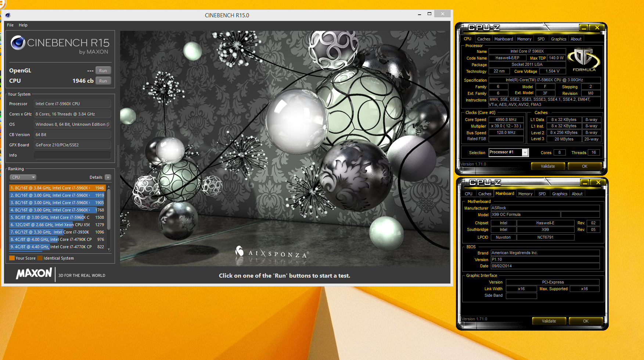
Task: Maximize the Cinebench window
Action: click(429, 14)
